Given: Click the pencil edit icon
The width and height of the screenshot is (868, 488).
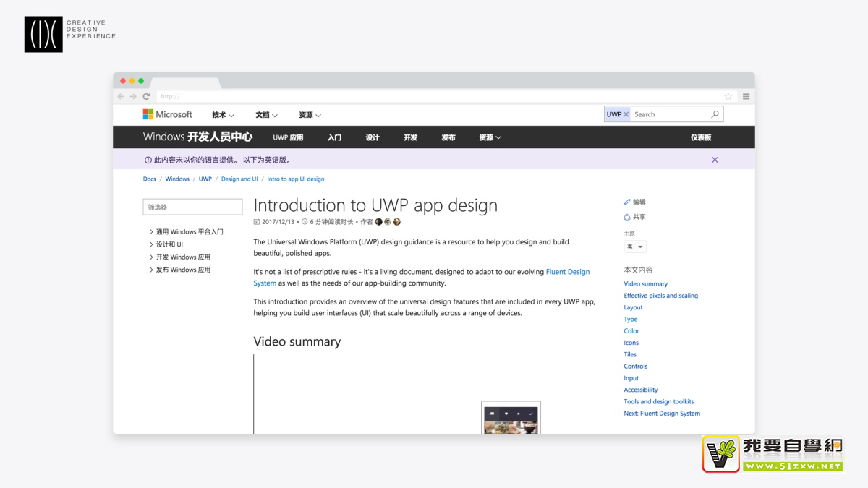Looking at the screenshot, I should tap(627, 202).
